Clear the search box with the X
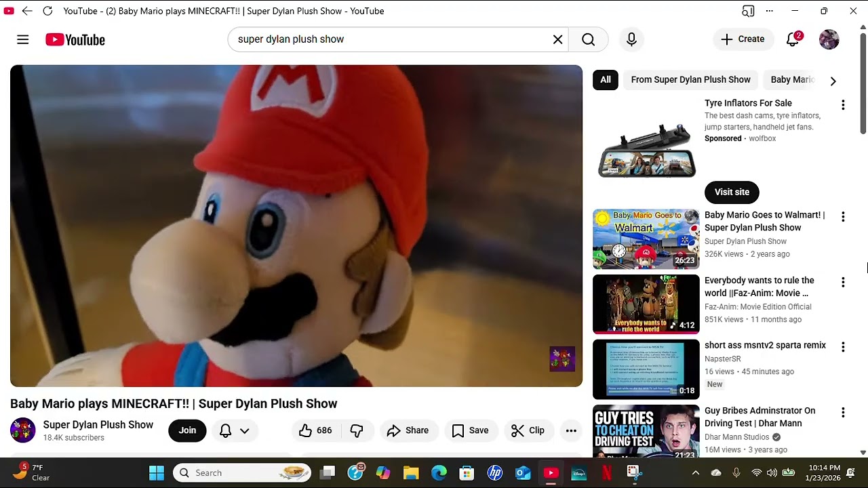Screen dimensions: 868x488 pos(557,39)
